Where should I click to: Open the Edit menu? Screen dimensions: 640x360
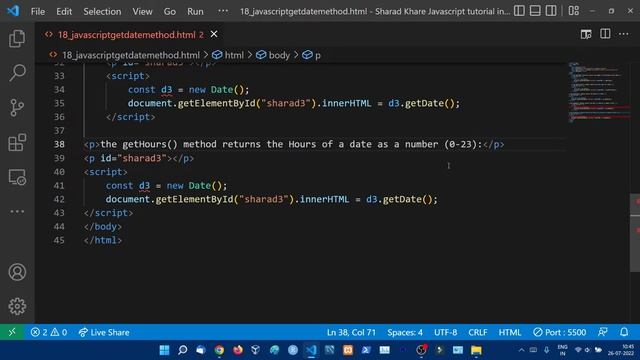click(64, 11)
